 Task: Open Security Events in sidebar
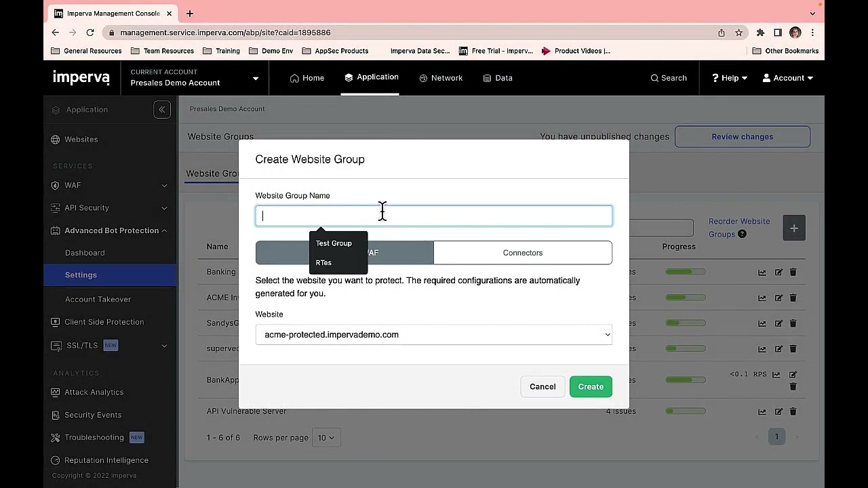point(93,415)
